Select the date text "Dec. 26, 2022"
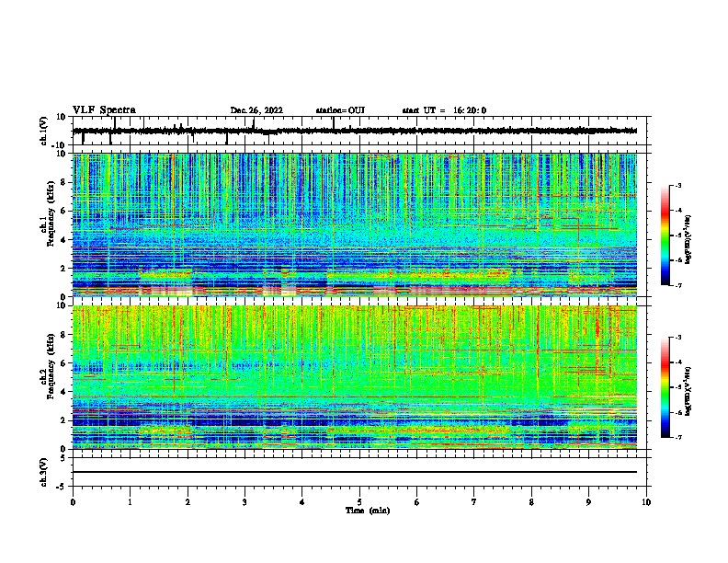Image resolution: width=728 pixels, height=563 pixels. 256,110
